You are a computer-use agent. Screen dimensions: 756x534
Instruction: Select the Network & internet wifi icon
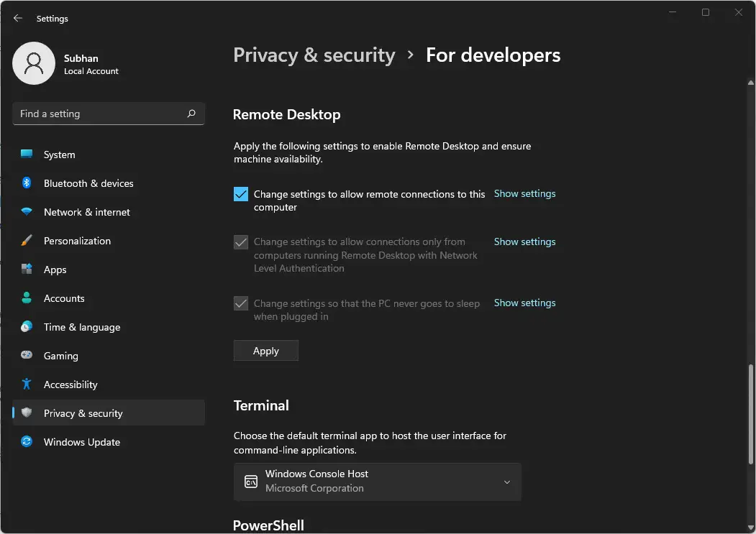coord(27,212)
